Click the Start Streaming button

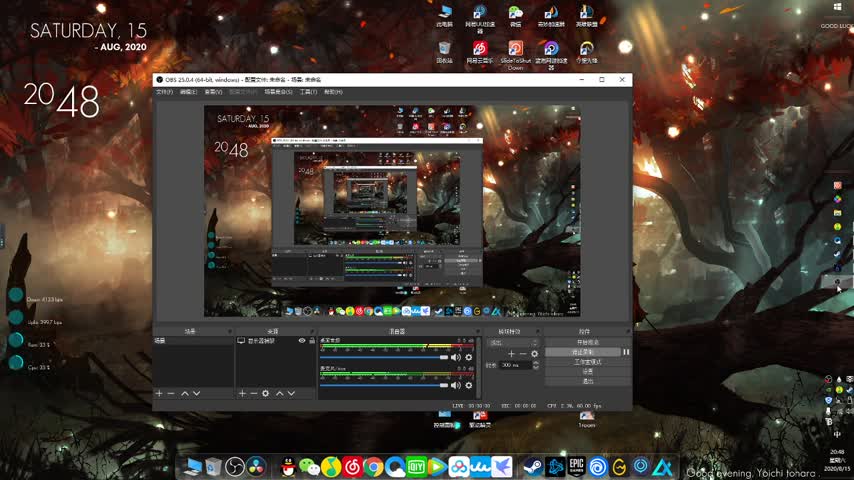click(x=588, y=342)
